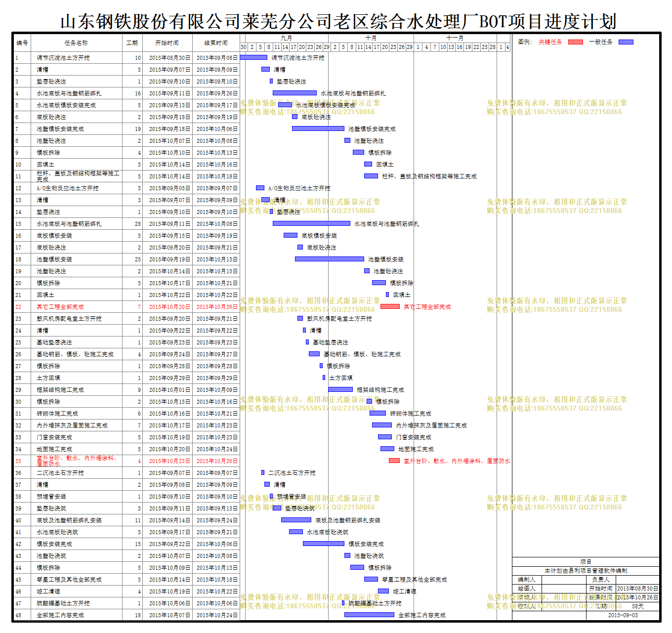The width and height of the screenshot is (672, 633).
Task: Click the 2015-09-03 date in title block
Action: [623, 615]
